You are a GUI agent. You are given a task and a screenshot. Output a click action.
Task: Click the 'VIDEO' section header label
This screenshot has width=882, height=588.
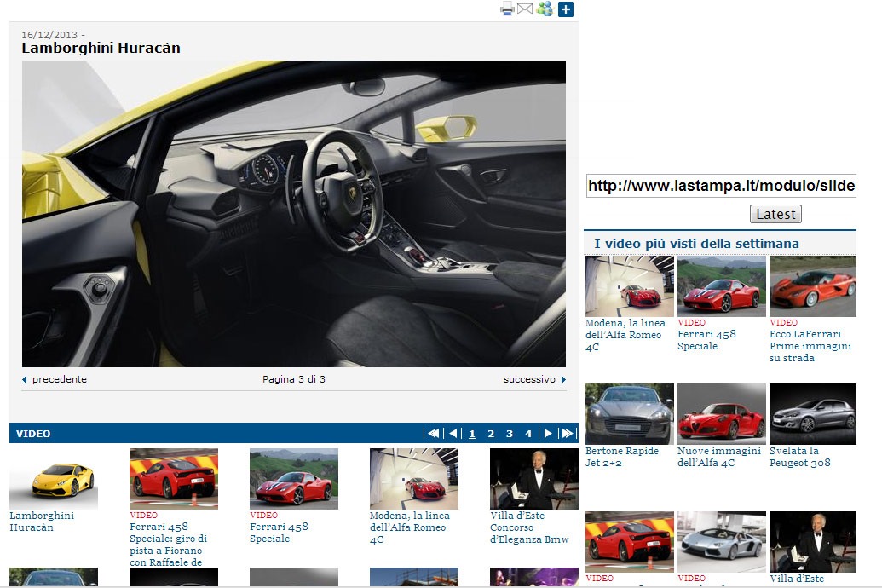[x=33, y=434]
